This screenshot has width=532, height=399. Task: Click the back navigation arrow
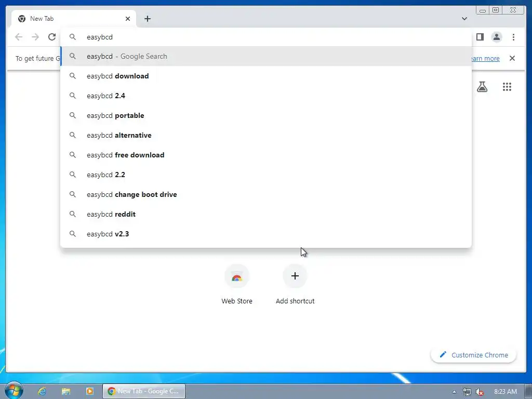coord(19,37)
